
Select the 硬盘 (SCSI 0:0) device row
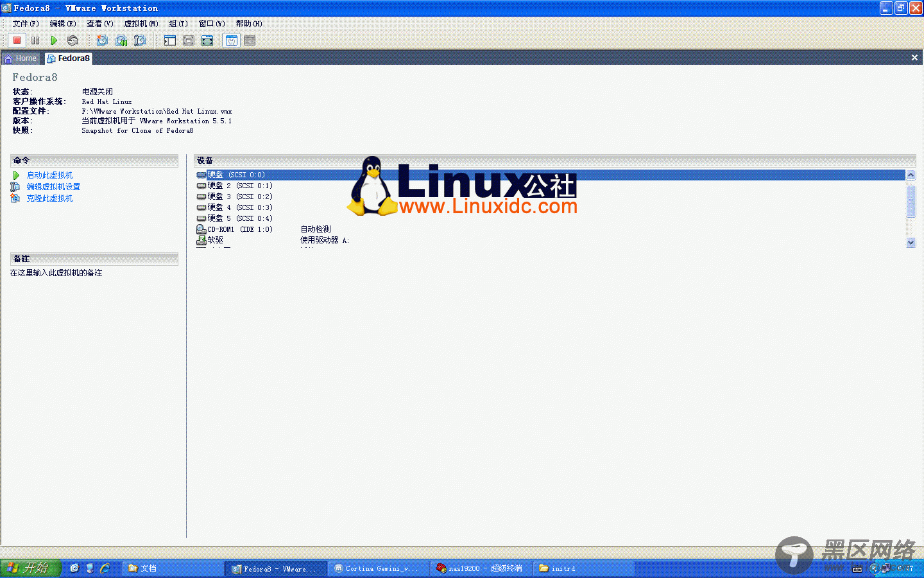click(x=550, y=175)
